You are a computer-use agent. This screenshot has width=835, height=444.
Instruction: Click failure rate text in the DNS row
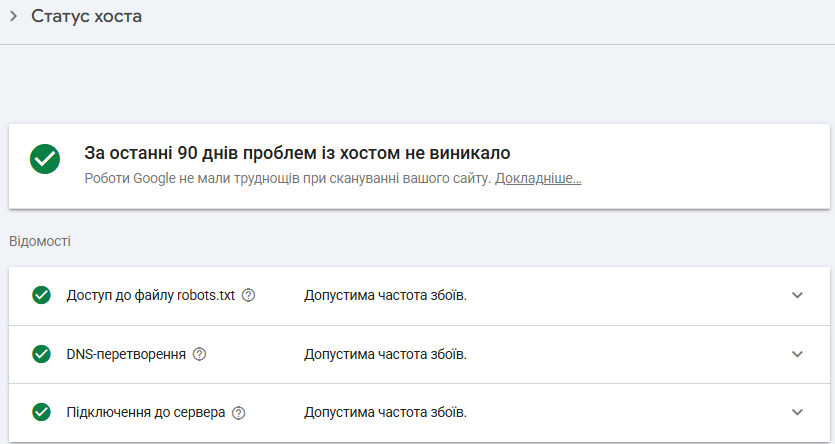click(386, 354)
